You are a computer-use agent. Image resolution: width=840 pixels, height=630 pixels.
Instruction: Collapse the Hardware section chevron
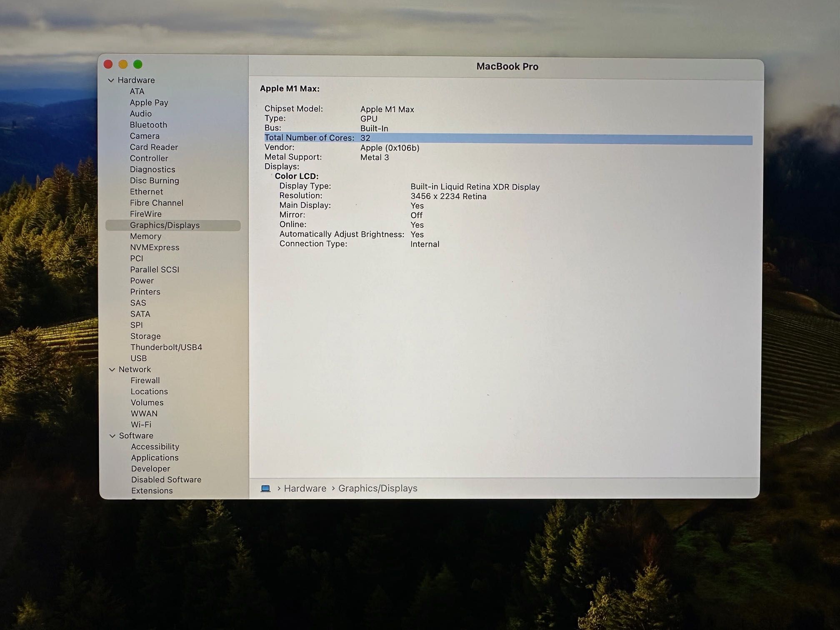click(111, 80)
